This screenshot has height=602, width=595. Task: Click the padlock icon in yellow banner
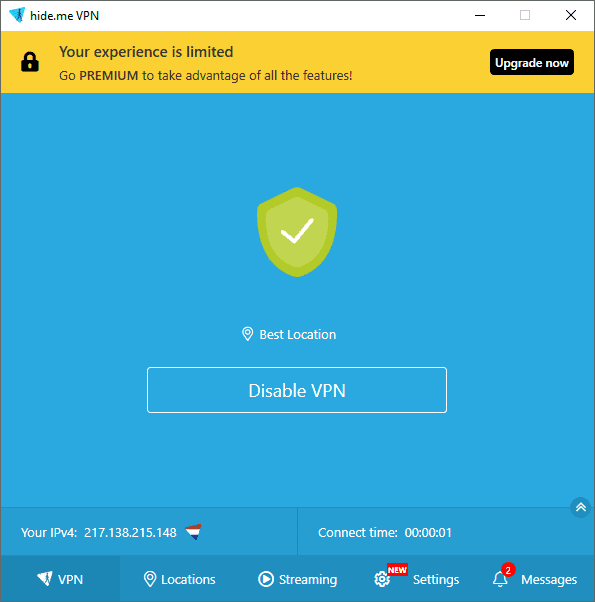(x=30, y=62)
